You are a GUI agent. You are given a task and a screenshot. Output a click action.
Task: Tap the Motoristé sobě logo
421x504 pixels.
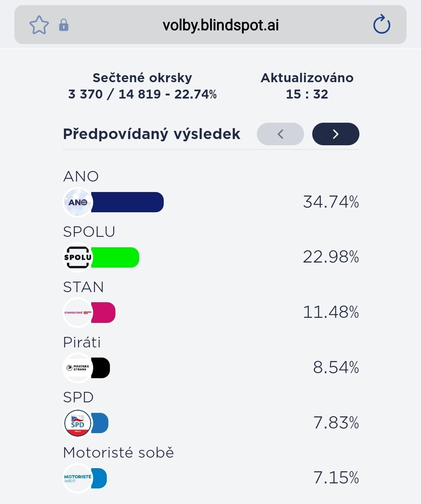(x=78, y=478)
